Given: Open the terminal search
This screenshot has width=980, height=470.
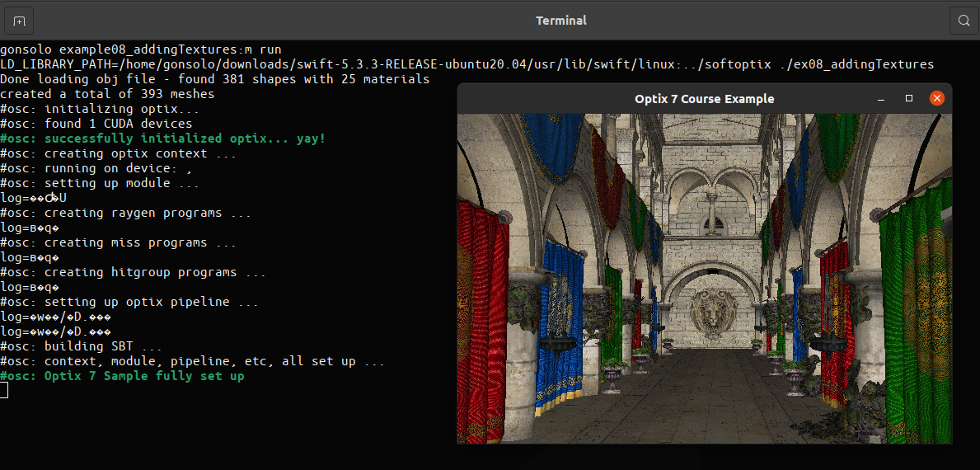Looking at the screenshot, I should [x=964, y=21].
